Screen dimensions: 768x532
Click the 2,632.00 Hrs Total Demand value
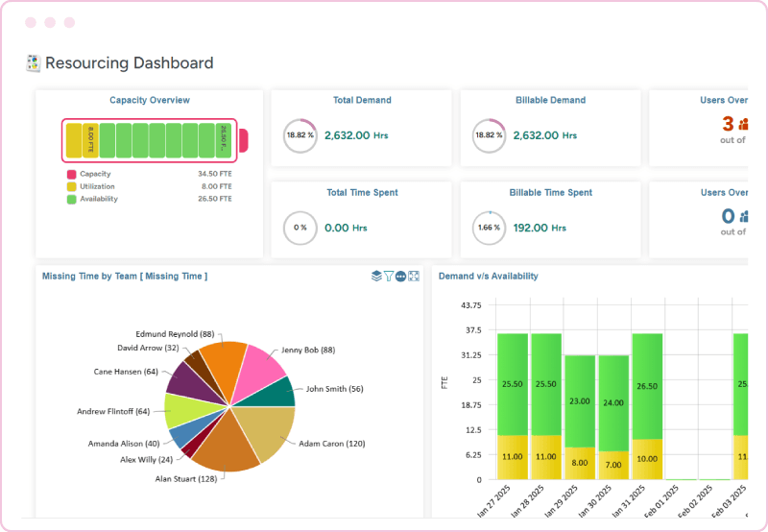click(x=355, y=135)
